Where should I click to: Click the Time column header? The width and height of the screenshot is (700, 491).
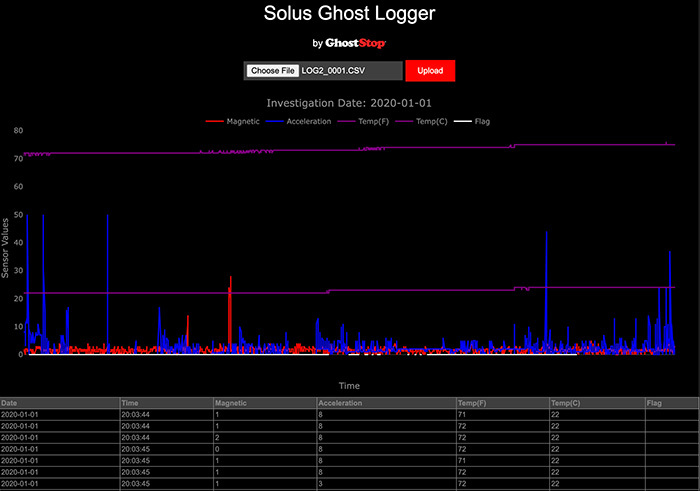[x=167, y=403]
